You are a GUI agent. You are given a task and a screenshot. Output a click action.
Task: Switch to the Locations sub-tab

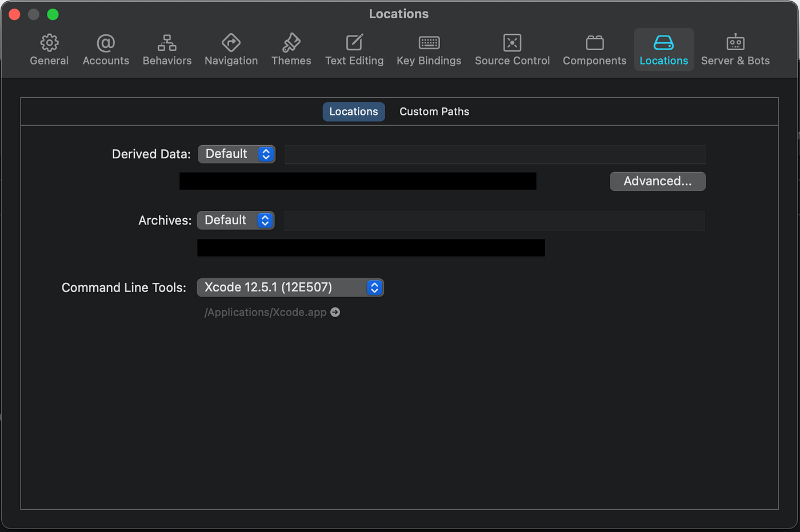coord(354,111)
